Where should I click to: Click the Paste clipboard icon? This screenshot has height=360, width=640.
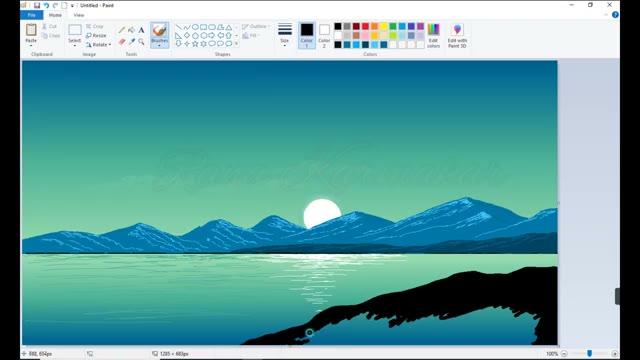pos(31,30)
